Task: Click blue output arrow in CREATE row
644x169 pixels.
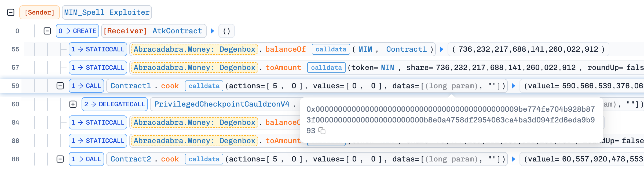Action: [213, 31]
